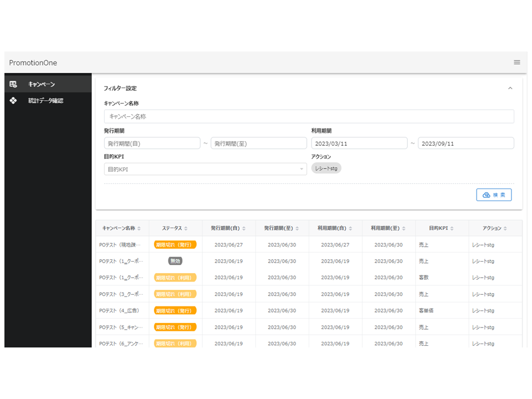Click the 発行期間(至) date field
The image size is (532, 399).
259,144
